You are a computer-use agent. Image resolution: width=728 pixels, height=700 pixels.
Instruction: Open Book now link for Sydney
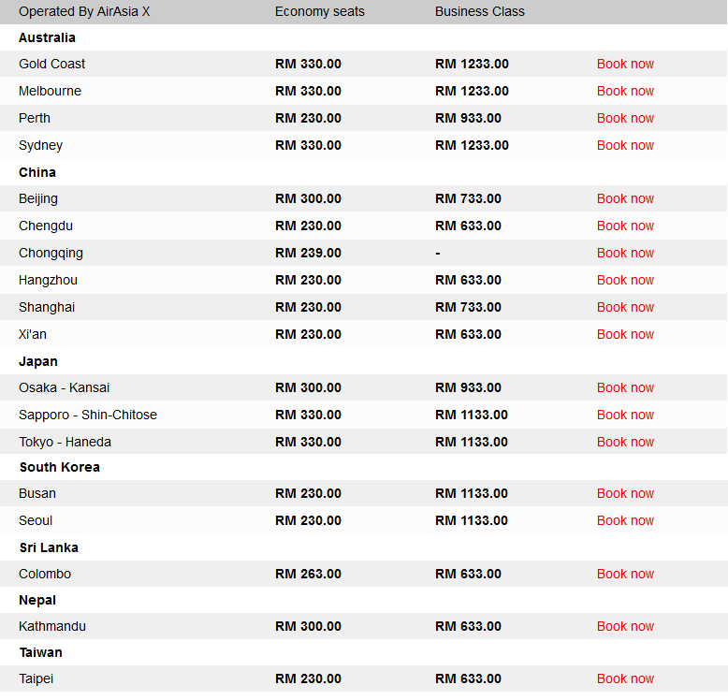coord(625,145)
